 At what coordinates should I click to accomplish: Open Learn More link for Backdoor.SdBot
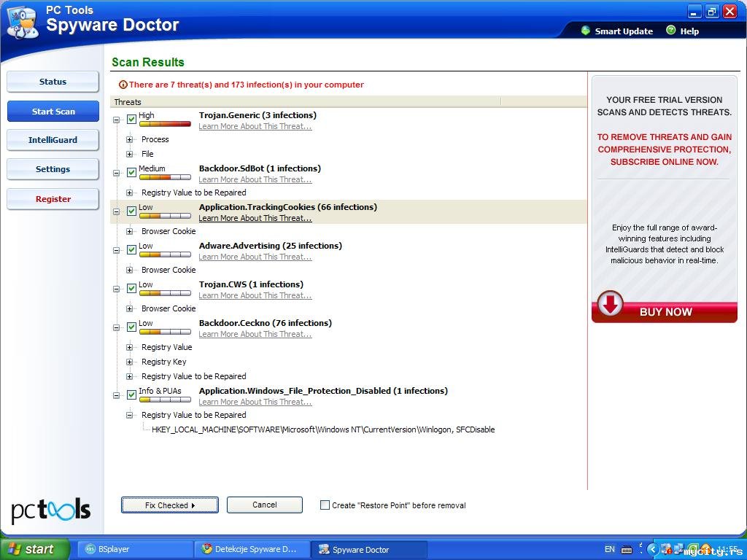click(x=255, y=180)
